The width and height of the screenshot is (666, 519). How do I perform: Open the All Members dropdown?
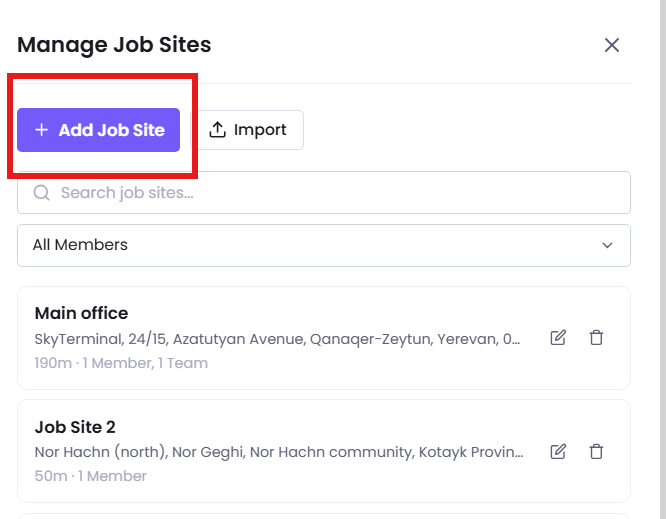(x=324, y=245)
